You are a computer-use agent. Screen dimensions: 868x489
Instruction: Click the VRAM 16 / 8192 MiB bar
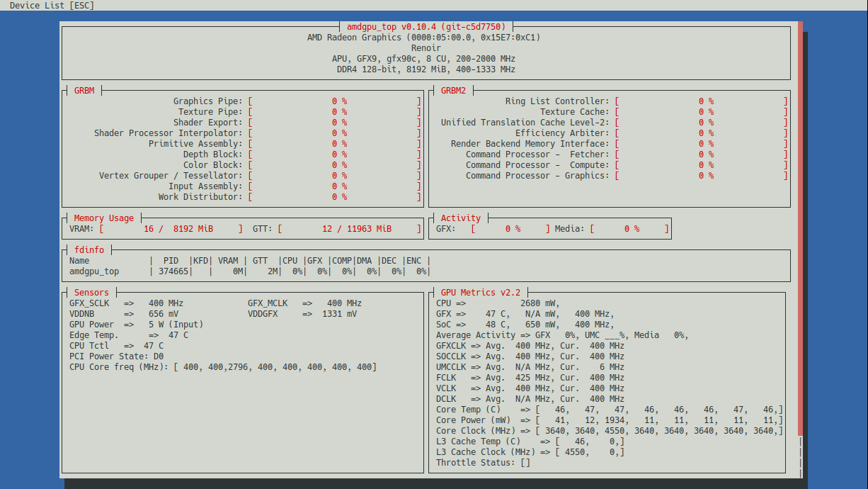(x=171, y=229)
